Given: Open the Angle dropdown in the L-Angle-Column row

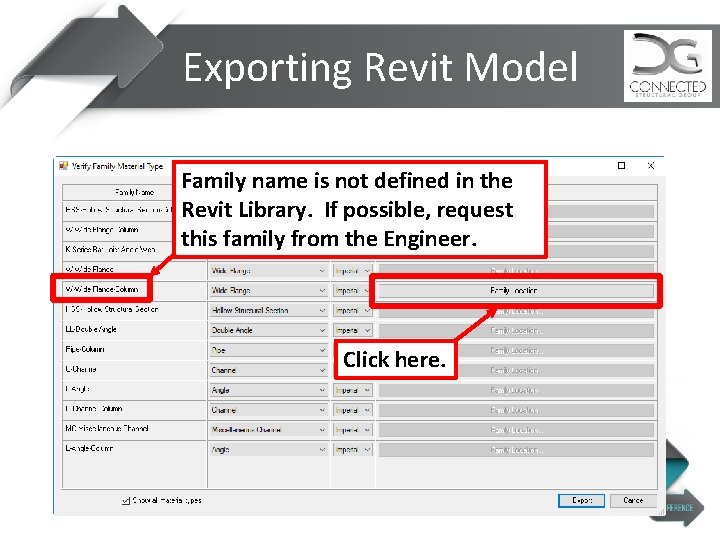Looking at the screenshot, I should 268,450.
